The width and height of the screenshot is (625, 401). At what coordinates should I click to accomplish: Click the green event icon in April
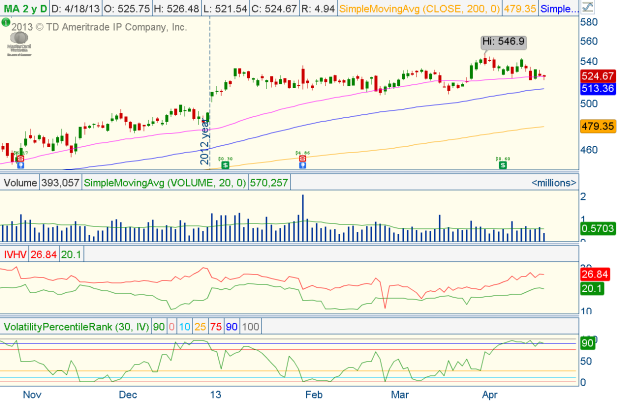click(503, 162)
